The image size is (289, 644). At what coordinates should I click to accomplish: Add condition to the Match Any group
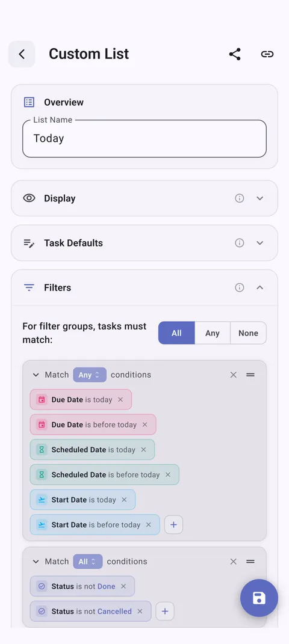click(173, 525)
